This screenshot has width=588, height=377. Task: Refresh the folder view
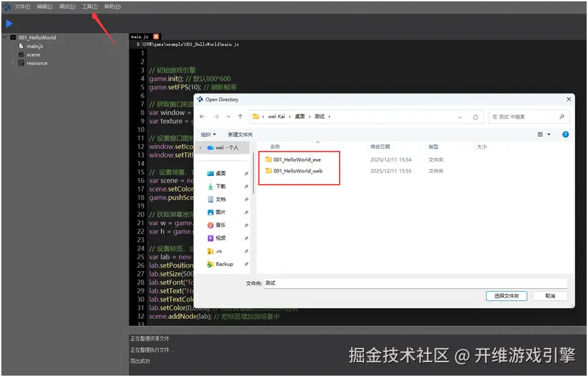point(475,117)
